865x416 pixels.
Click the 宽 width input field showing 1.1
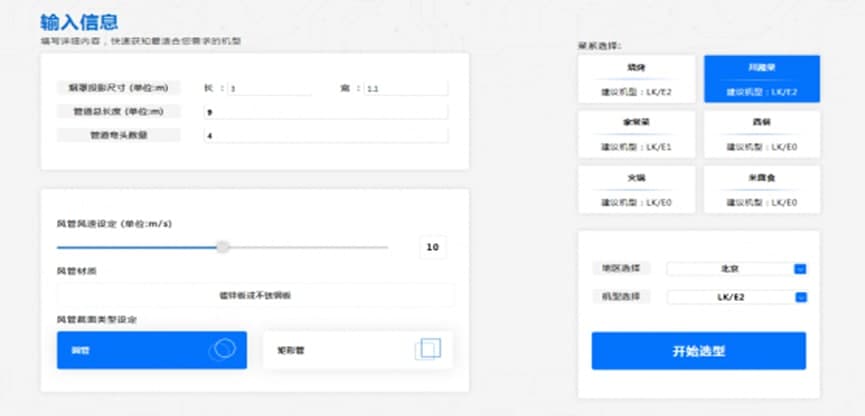(x=406, y=88)
